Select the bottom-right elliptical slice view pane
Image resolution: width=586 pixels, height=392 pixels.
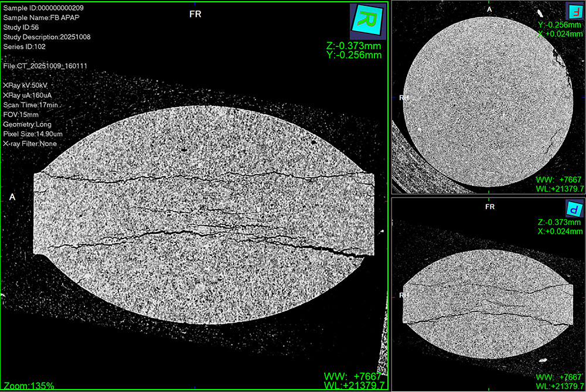click(488, 294)
